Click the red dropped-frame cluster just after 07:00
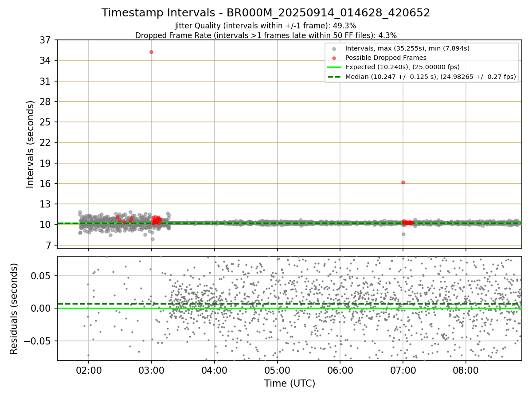 (408, 223)
